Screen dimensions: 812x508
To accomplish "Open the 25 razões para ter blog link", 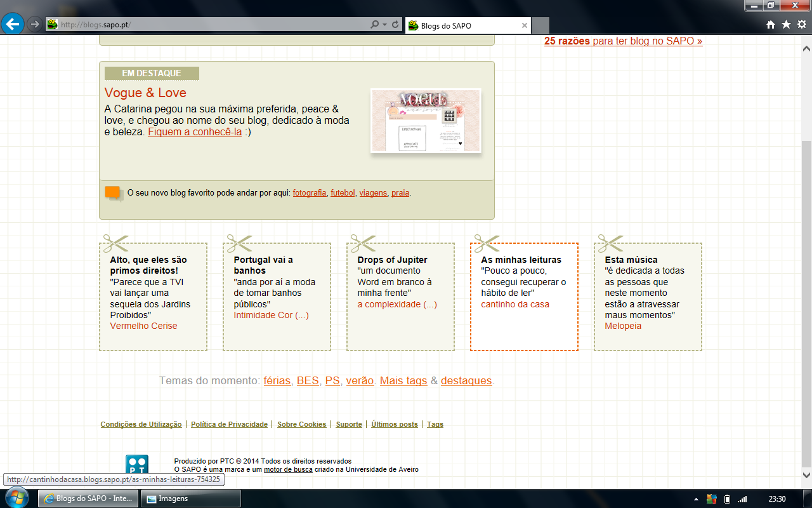I will pos(623,41).
